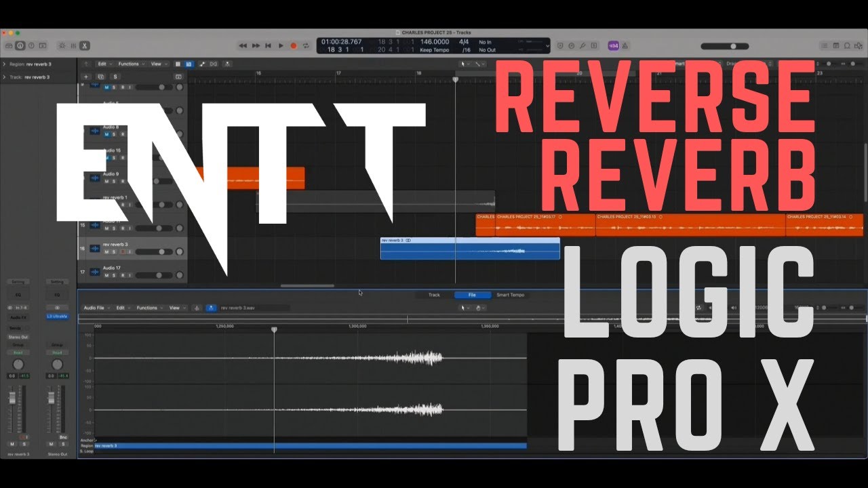Expand the Track: rev reverb 3 inspector
This screenshot has width=868, height=488.
(4, 77)
